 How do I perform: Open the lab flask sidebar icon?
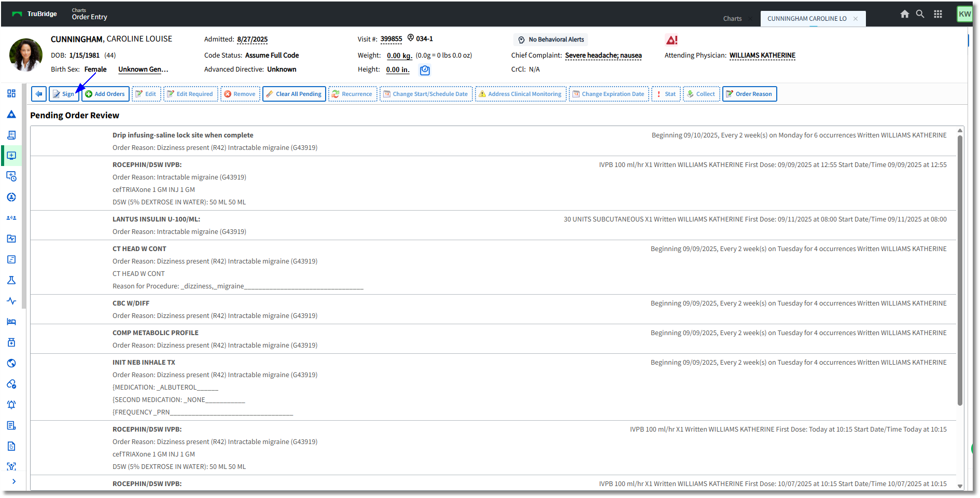(x=11, y=280)
